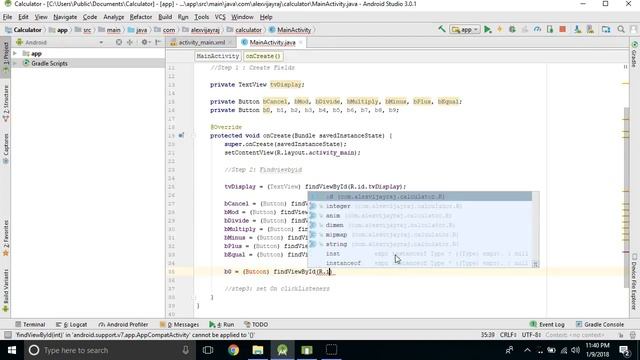Click the MainActivity breadcrumb in editor
Screen dimensions: 640x360
[x=218, y=56]
